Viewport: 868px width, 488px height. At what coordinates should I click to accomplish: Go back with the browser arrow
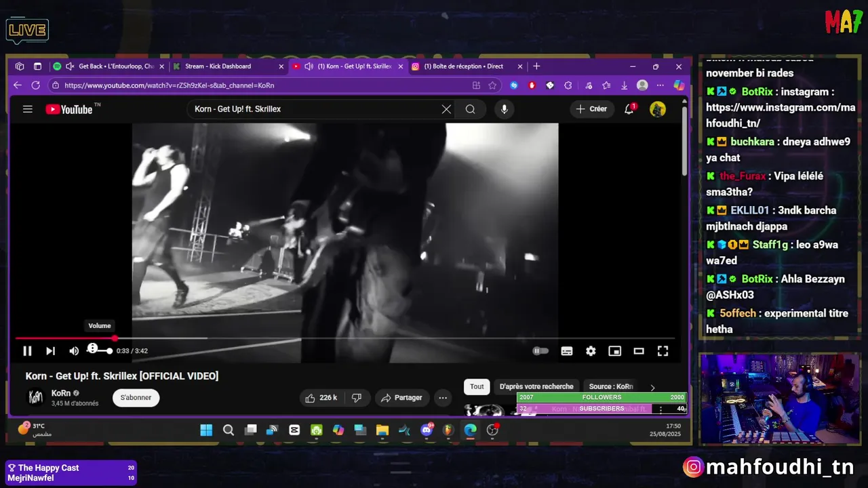click(18, 85)
